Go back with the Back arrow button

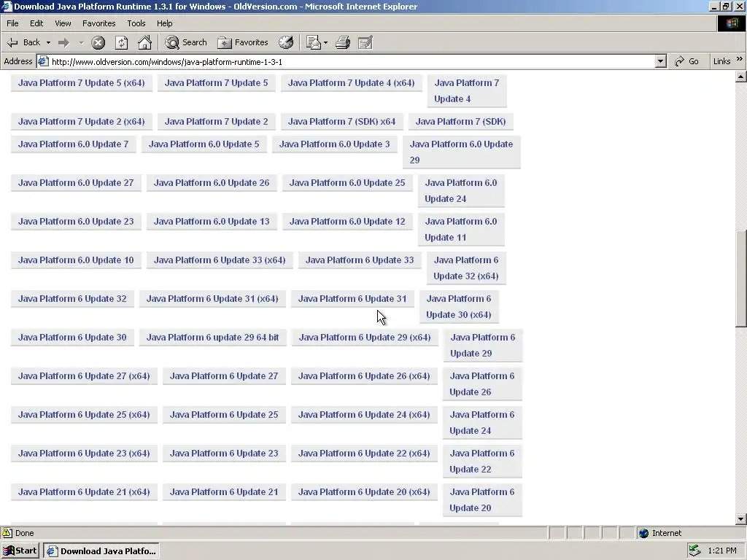point(23,42)
